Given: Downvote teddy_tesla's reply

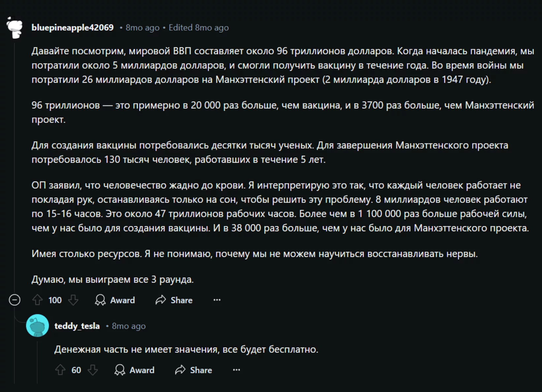Looking at the screenshot, I should (x=93, y=370).
